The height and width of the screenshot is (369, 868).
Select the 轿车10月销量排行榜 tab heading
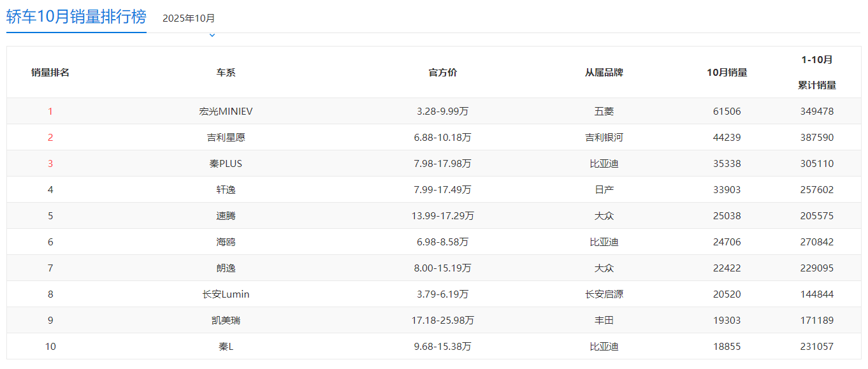76,17
